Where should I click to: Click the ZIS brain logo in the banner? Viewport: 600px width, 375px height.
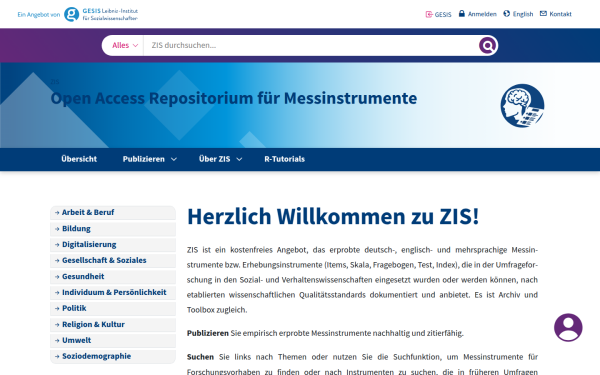click(x=522, y=106)
